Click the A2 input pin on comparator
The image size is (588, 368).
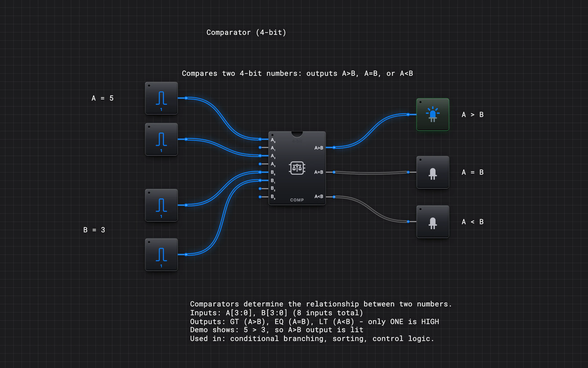[x=260, y=156]
